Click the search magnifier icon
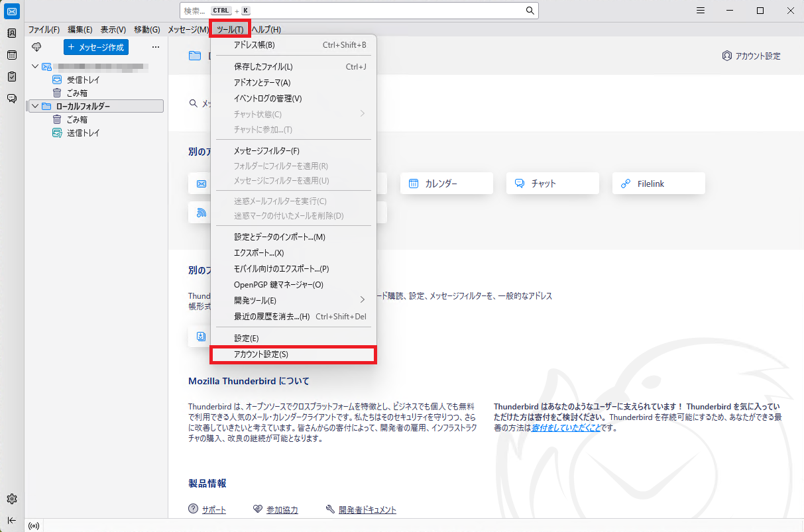Image resolution: width=804 pixels, height=532 pixels. coord(530,11)
